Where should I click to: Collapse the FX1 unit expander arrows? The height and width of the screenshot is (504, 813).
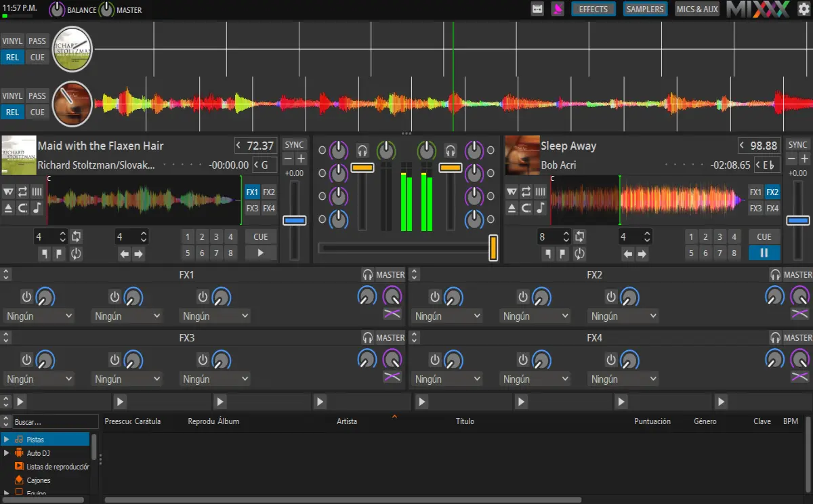click(x=6, y=275)
